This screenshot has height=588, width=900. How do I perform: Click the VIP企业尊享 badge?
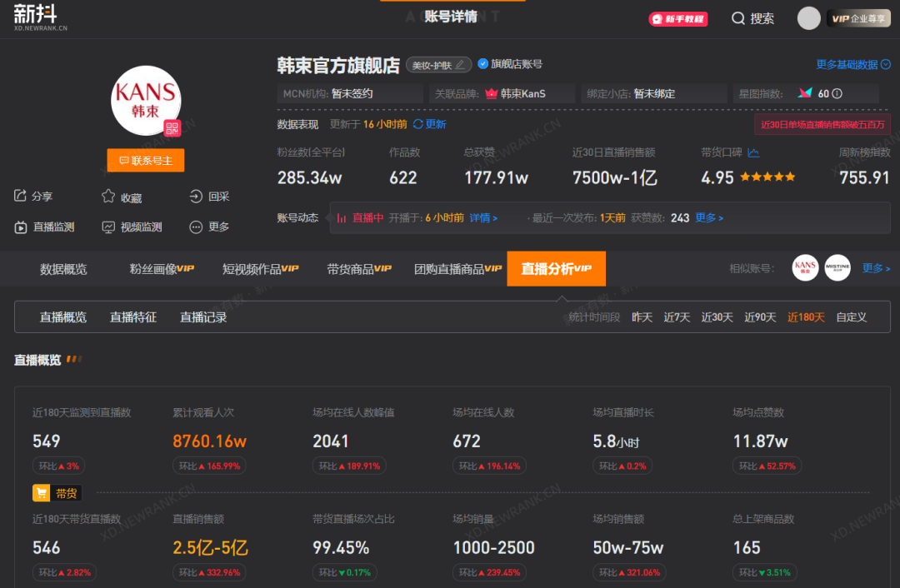pyautogui.click(x=858, y=18)
